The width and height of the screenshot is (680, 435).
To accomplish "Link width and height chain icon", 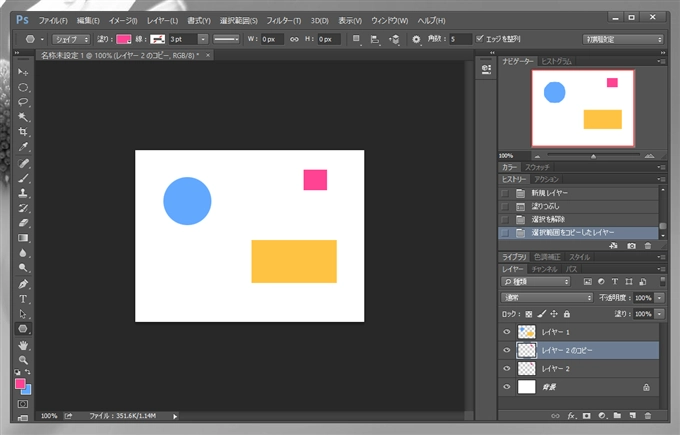I will pos(294,39).
